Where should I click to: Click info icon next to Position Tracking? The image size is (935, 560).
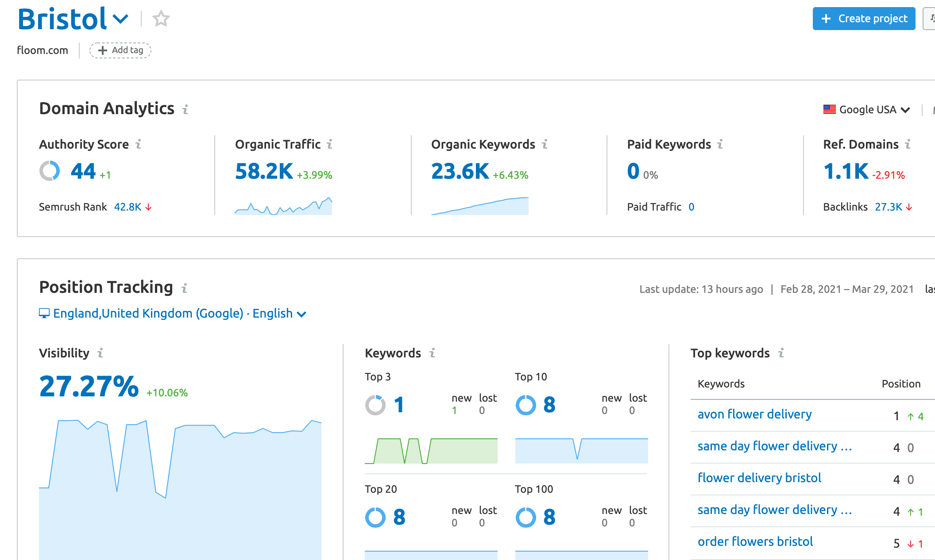(x=185, y=288)
